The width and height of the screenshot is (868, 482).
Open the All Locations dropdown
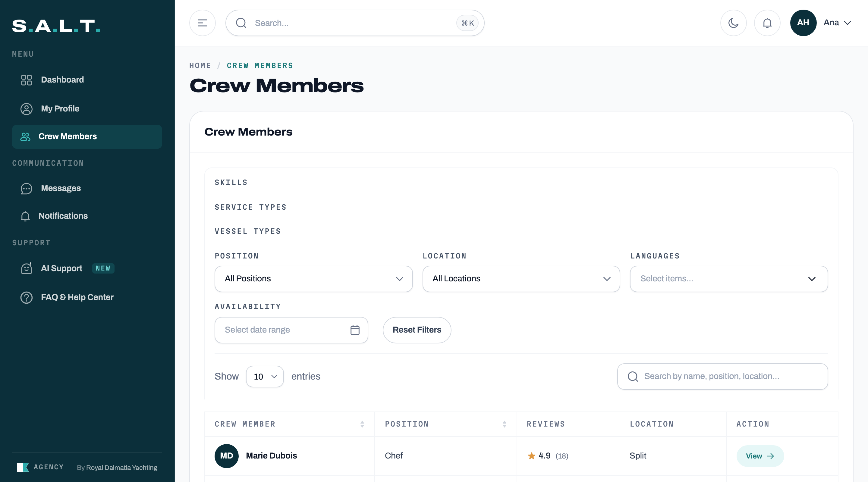point(521,279)
